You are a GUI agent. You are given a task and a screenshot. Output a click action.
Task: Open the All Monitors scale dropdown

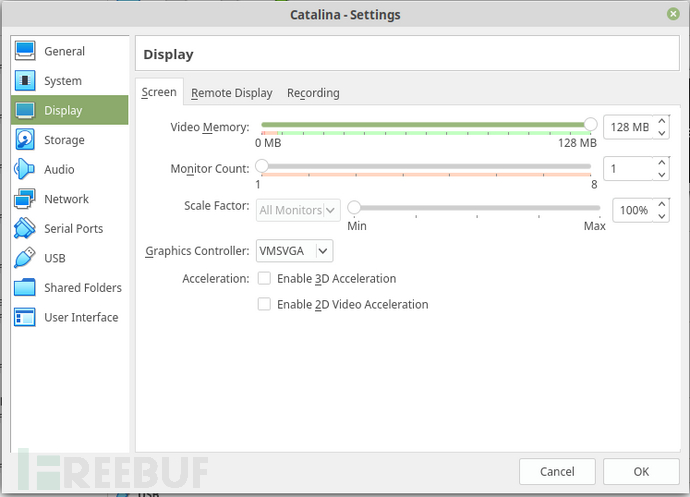point(298,210)
